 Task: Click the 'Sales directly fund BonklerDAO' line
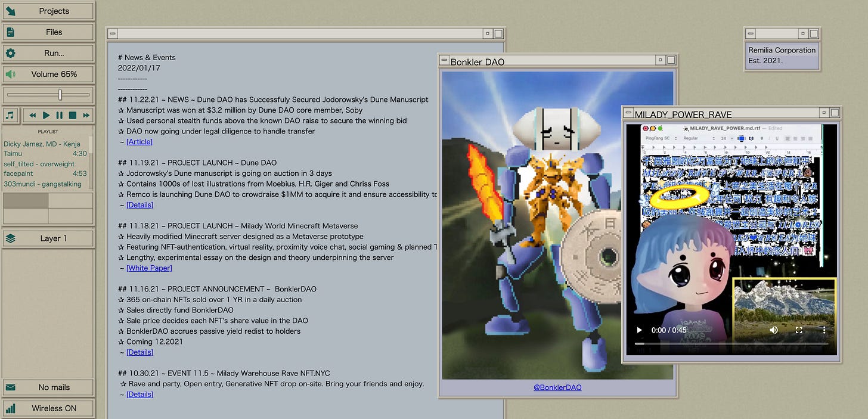[175, 310]
